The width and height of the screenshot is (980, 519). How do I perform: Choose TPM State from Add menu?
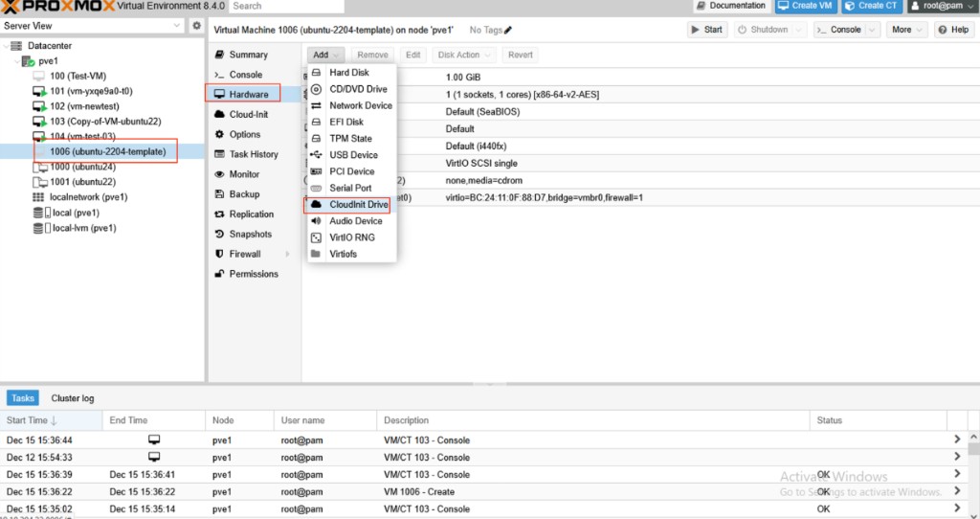tap(352, 138)
